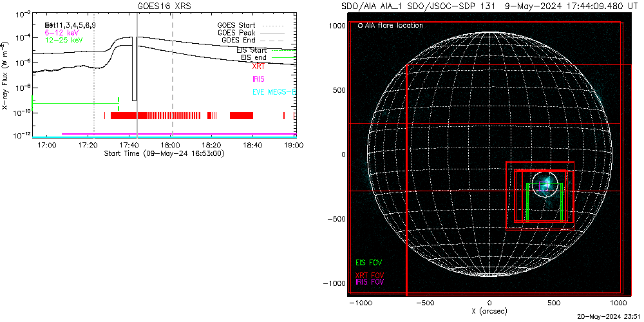
Task: Click the 17:40 time tick label
Action: [129, 145]
